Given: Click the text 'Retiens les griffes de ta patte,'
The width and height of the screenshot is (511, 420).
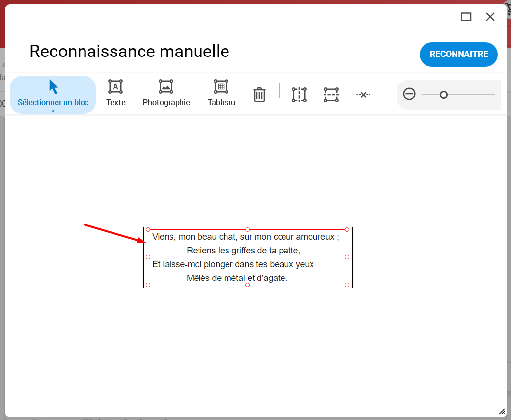Looking at the screenshot, I should [x=243, y=251].
